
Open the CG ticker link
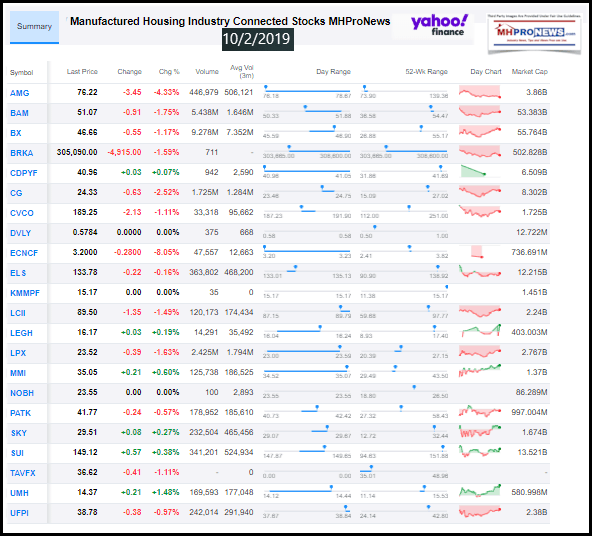click(x=16, y=193)
